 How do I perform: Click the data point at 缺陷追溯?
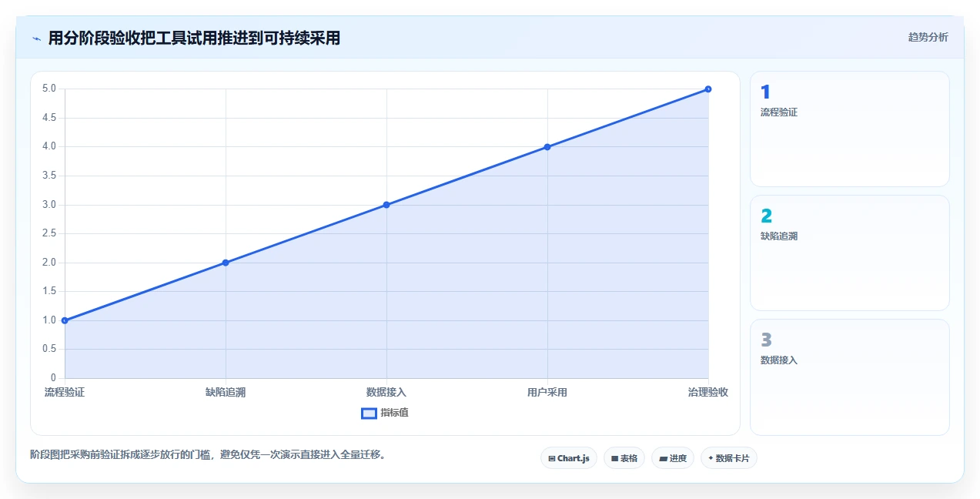[x=226, y=263]
